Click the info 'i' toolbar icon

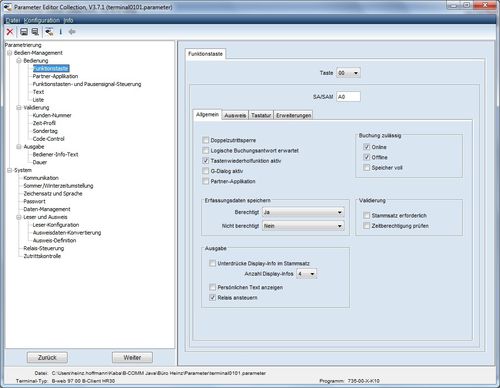point(61,32)
